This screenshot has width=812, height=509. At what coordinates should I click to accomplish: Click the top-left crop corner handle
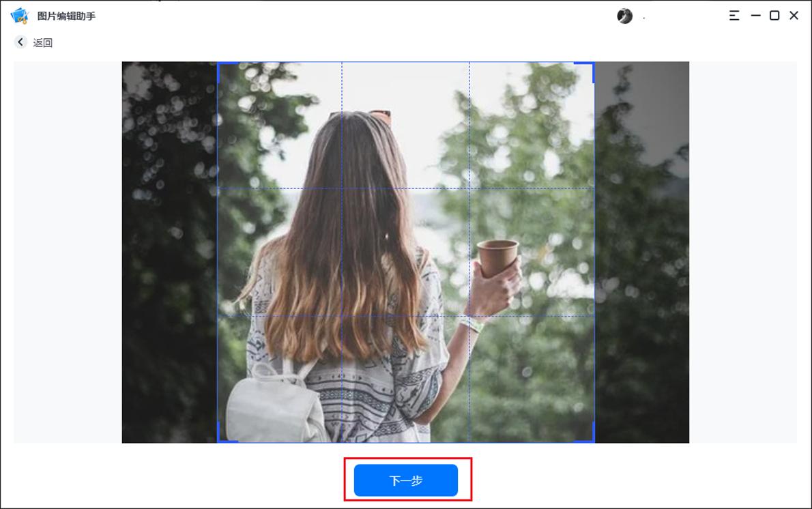tap(220, 64)
